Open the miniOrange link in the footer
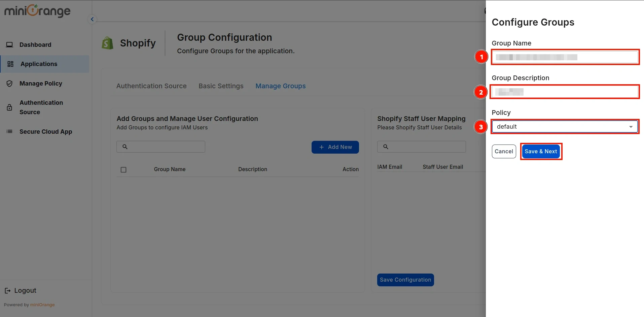644x317 pixels. tap(42, 305)
